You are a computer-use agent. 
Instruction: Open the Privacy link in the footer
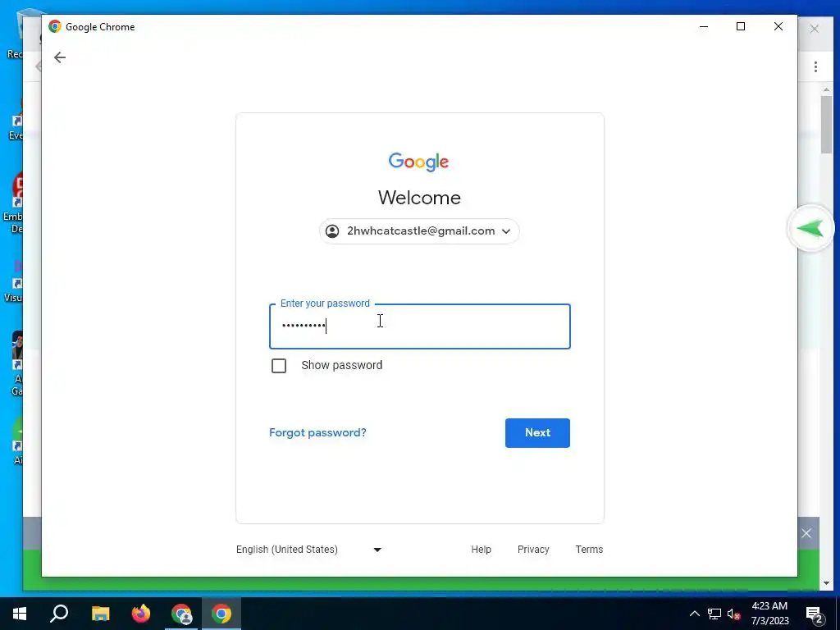533,550
